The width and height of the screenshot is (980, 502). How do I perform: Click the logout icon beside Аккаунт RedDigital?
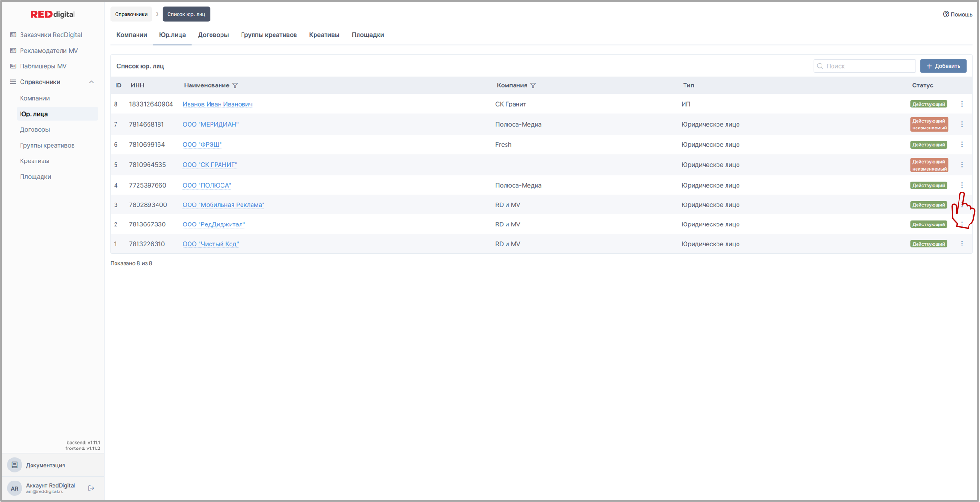pos(91,488)
